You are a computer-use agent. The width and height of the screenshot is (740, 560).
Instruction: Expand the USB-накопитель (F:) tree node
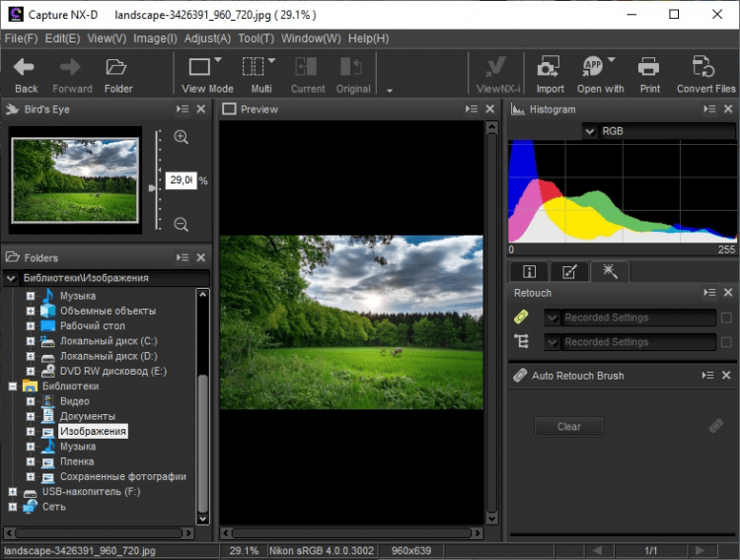pyautogui.click(x=13, y=491)
